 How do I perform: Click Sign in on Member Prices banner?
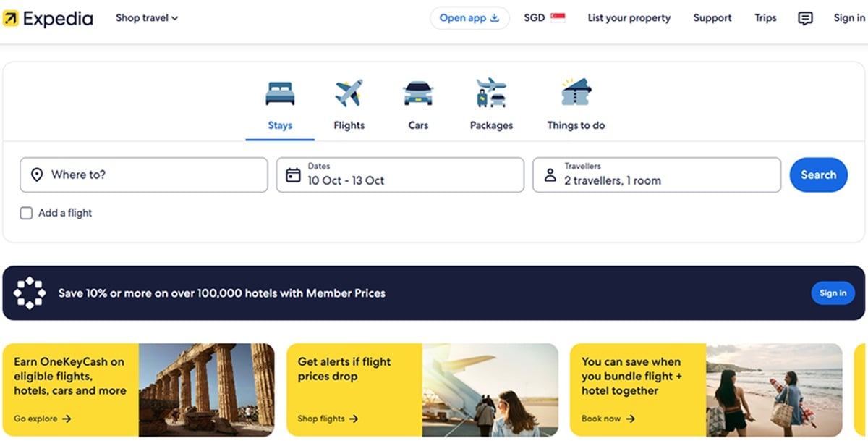click(833, 293)
